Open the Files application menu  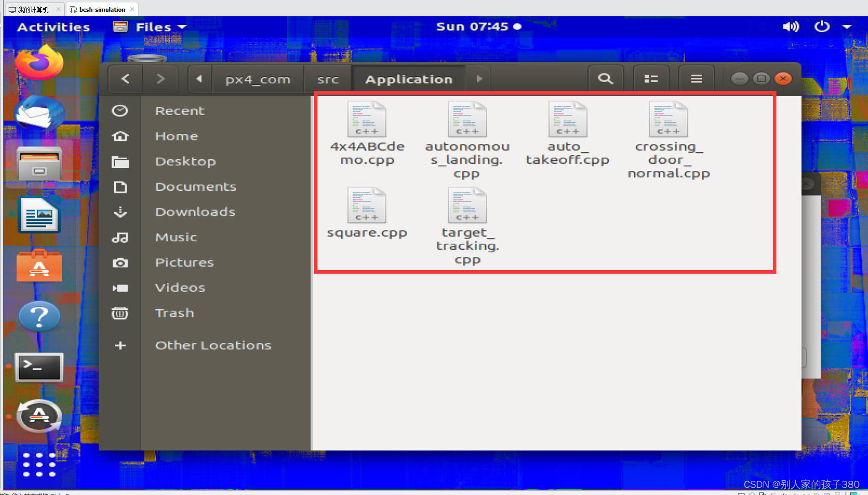click(x=150, y=27)
